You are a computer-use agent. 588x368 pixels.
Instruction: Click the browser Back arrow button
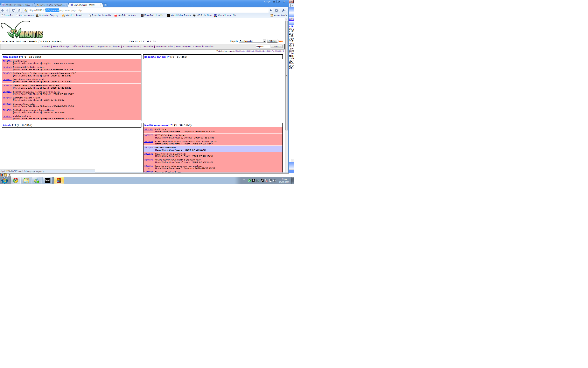(x=3, y=10)
